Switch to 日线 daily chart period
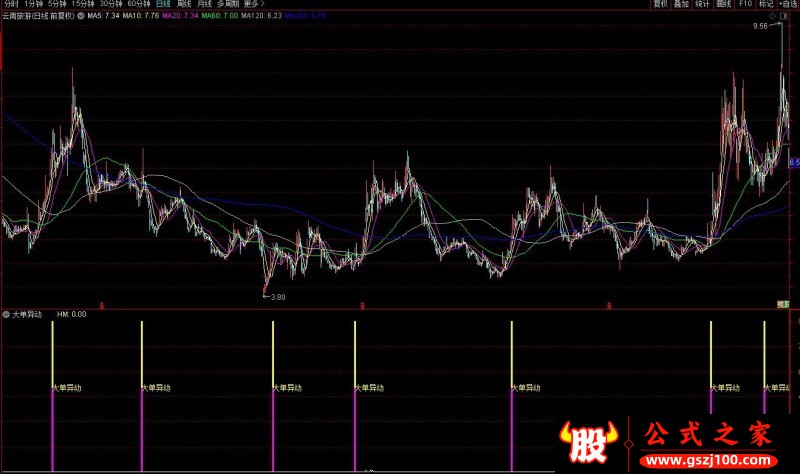Image resolution: width=800 pixels, height=474 pixels. click(162, 4)
